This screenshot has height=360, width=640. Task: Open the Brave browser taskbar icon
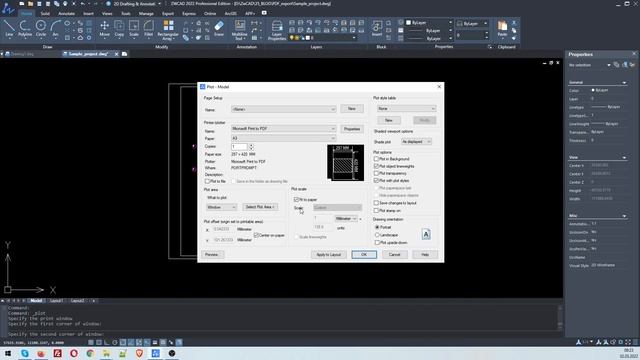(139, 353)
